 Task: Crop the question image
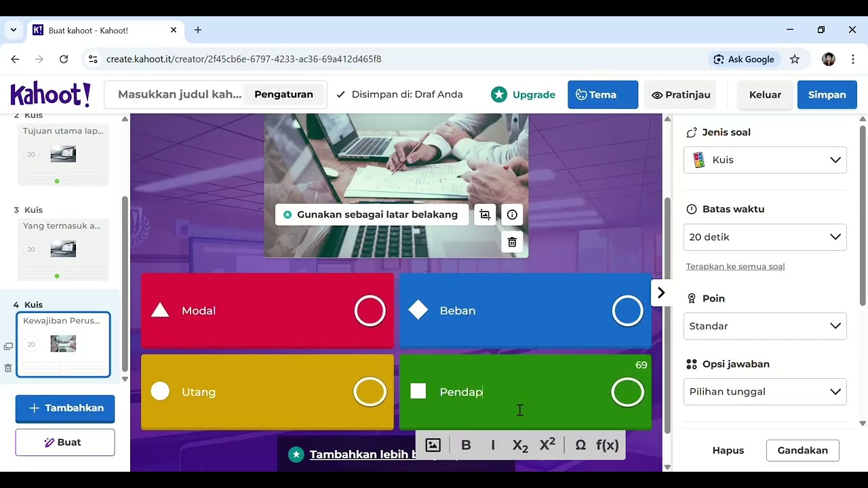[x=485, y=215]
